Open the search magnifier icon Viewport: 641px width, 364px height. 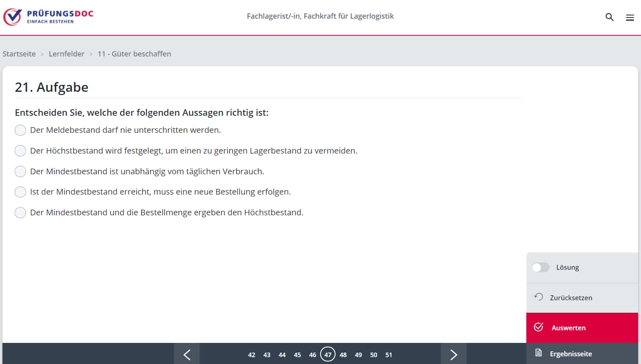(x=609, y=17)
